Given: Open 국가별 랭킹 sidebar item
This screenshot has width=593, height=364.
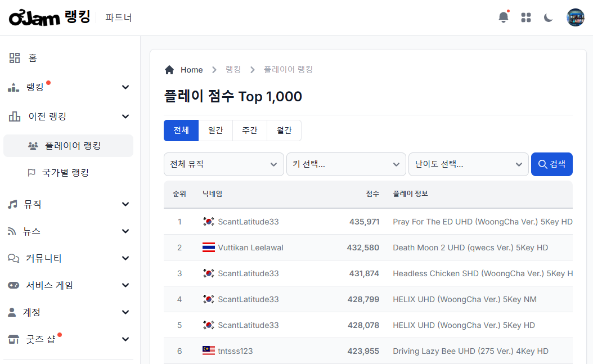Looking at the screenshot, I should pos(65,173).
